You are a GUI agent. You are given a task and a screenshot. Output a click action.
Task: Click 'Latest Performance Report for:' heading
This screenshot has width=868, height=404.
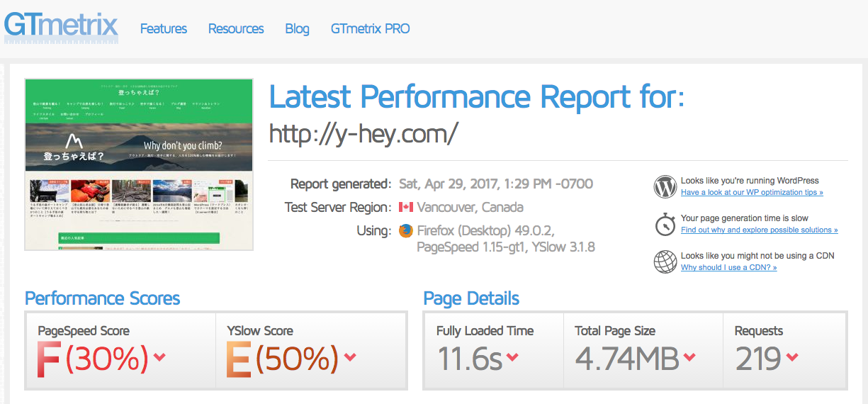click(477, 96)
